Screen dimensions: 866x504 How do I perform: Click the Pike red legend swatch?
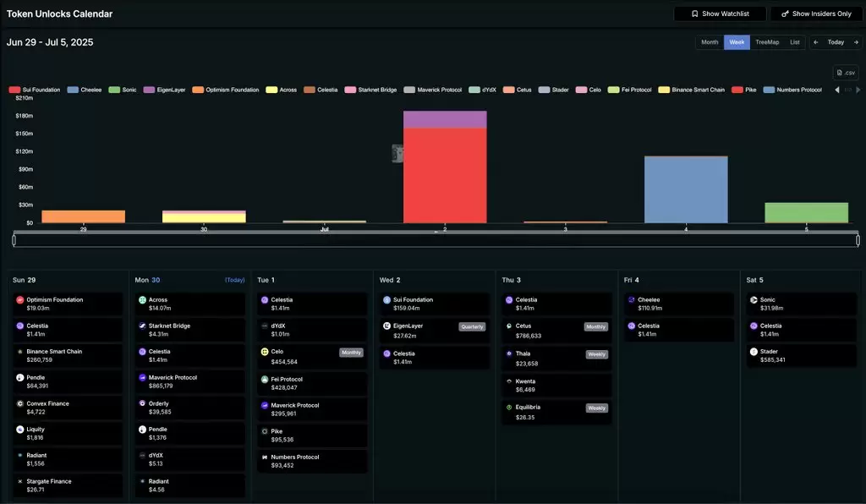click(x=737, y=90)
